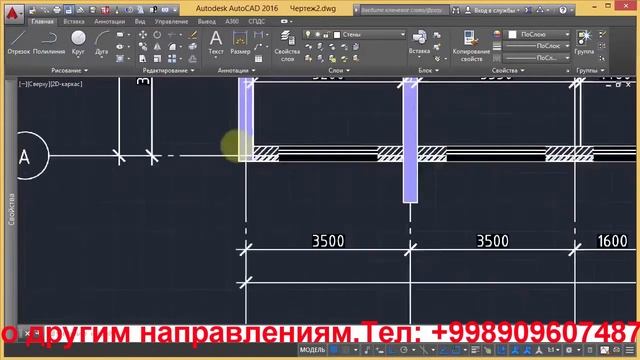
Task: Switch to the Аннотации ribbon tab
Action: pyautogui.click(x=109, y=21)
